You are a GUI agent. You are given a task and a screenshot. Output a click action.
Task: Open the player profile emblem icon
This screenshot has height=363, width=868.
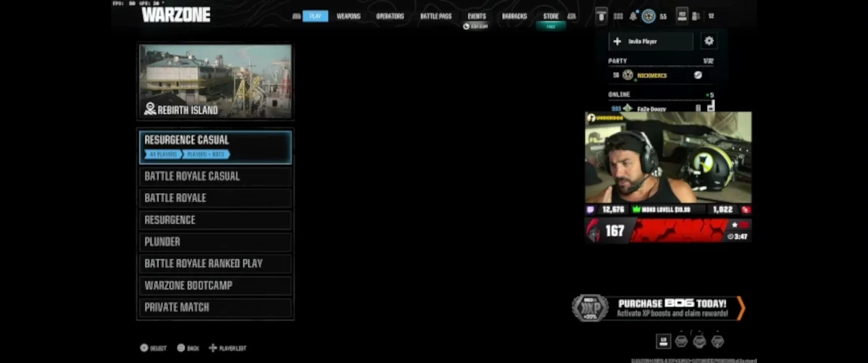[648, 16]
